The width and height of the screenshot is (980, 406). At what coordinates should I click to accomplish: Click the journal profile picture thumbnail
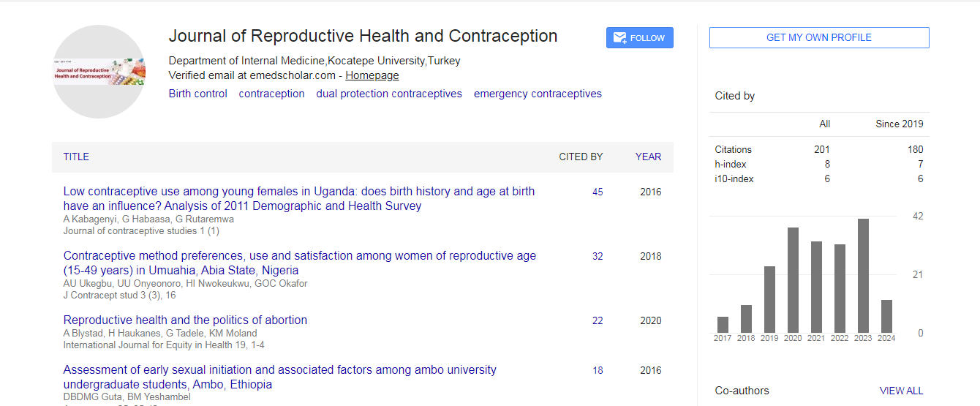point(99,72)
